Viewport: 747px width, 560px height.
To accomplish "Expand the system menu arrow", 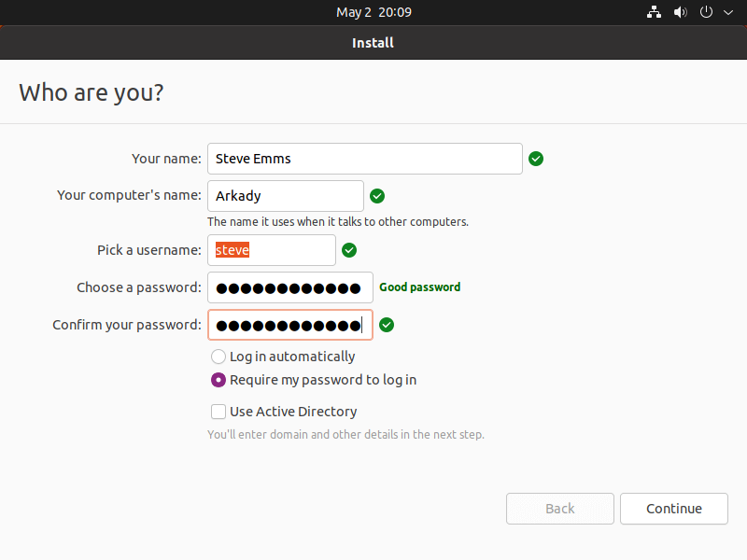I will 728,12.
